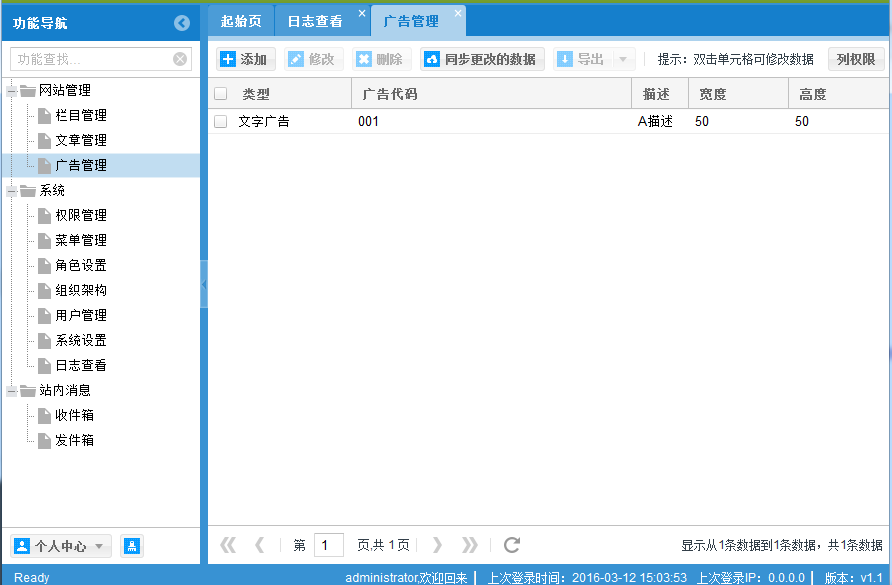Image resolution: width=892 pixels, height=585 pixels.
Task: Click the 个人中心 user icon at bottom left
Action: [24, 545]
